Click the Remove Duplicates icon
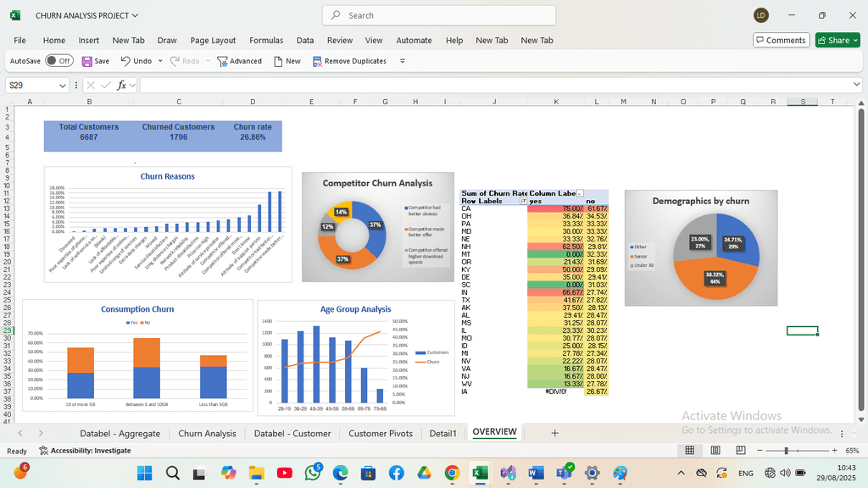 click(x=318, y=61)
